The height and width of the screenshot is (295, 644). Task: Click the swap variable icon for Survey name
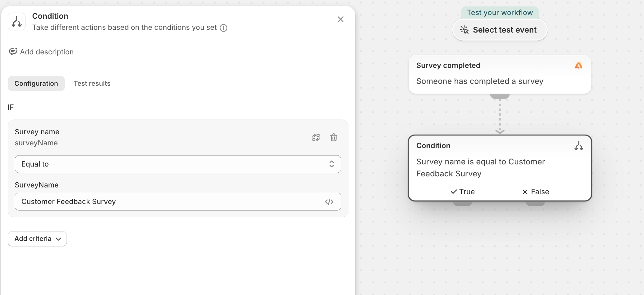(316, 137)
